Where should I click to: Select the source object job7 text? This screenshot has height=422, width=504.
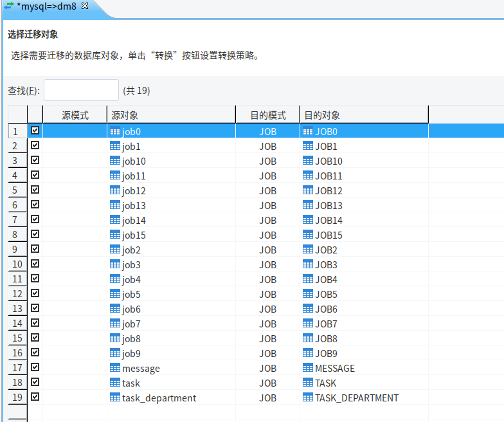131,324
